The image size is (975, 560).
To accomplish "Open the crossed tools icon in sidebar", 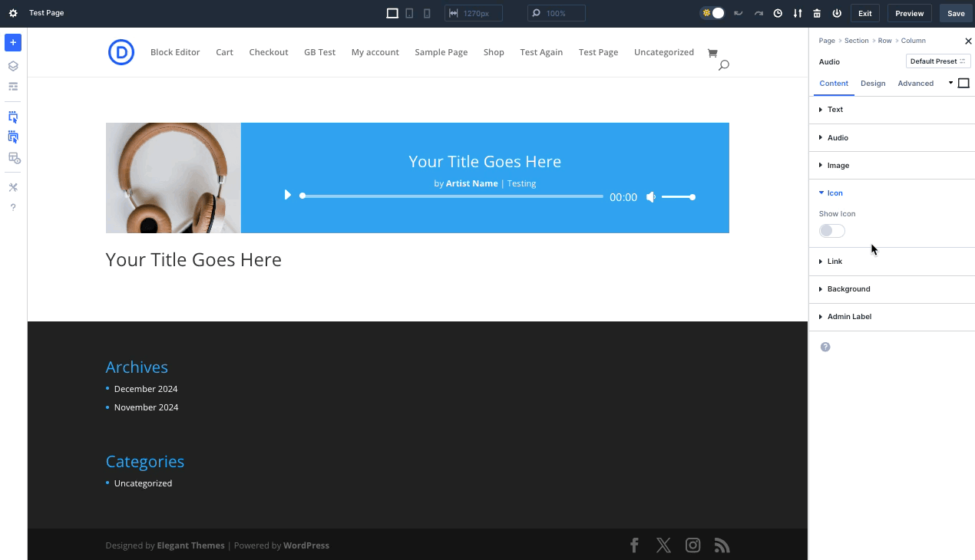I will click(x=13, y=187).
